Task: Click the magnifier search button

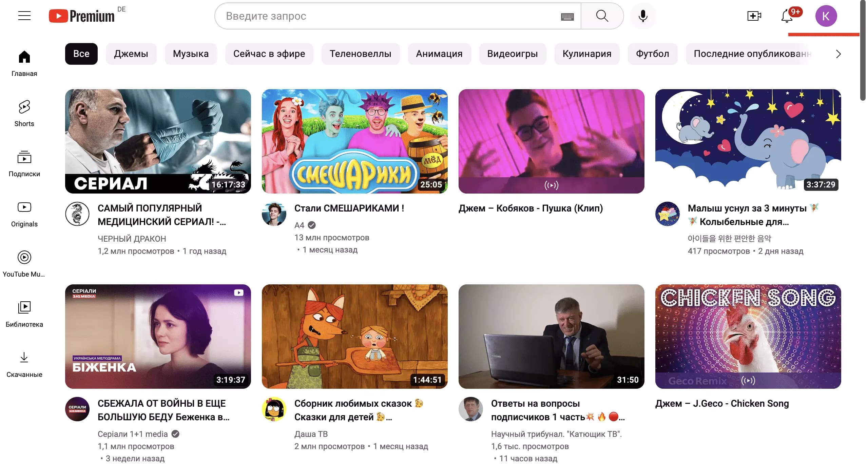Action: pos(602,16)
